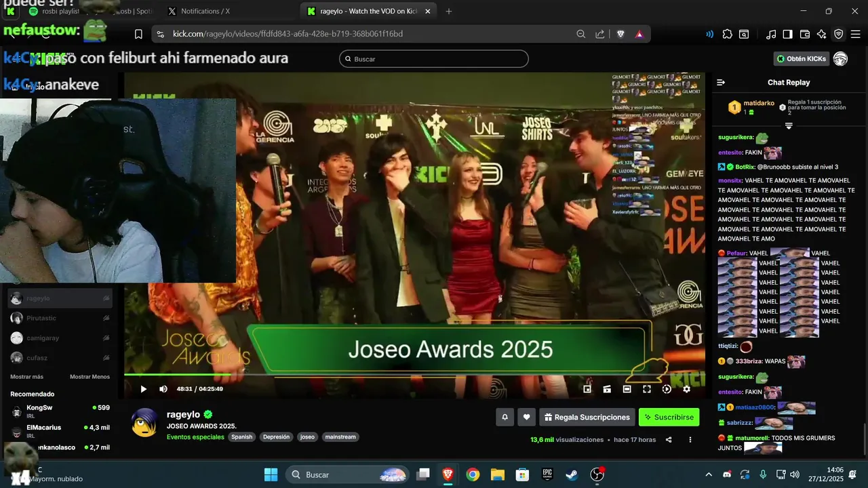Click the kick.com address bar URL
This screenshot has width=868, height=488.
pyautogui.click(x=288, y=34)
